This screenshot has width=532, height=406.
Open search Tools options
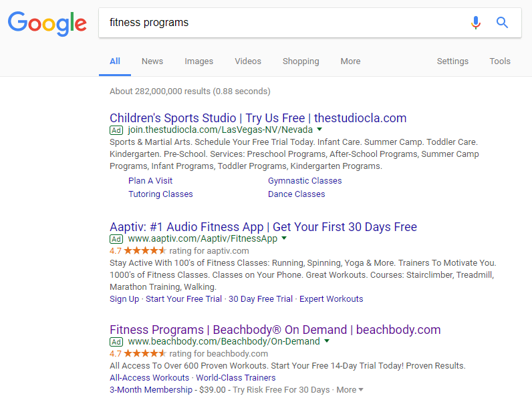coord(500,61)
